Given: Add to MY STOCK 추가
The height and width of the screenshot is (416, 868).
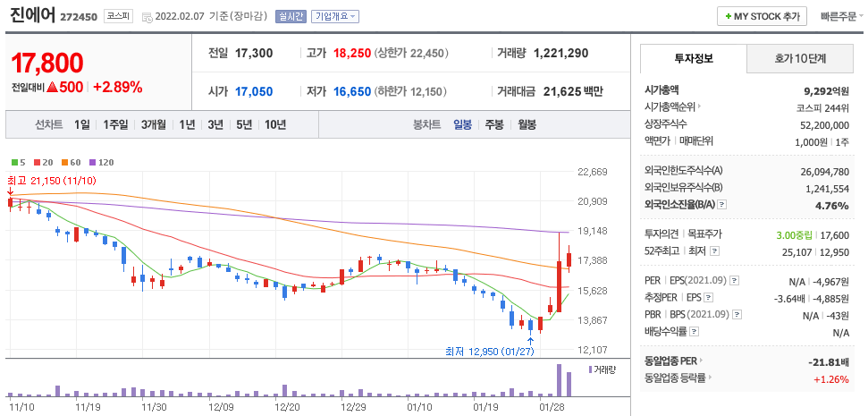Looking at the screenshot, I should [x=763, y=17].
